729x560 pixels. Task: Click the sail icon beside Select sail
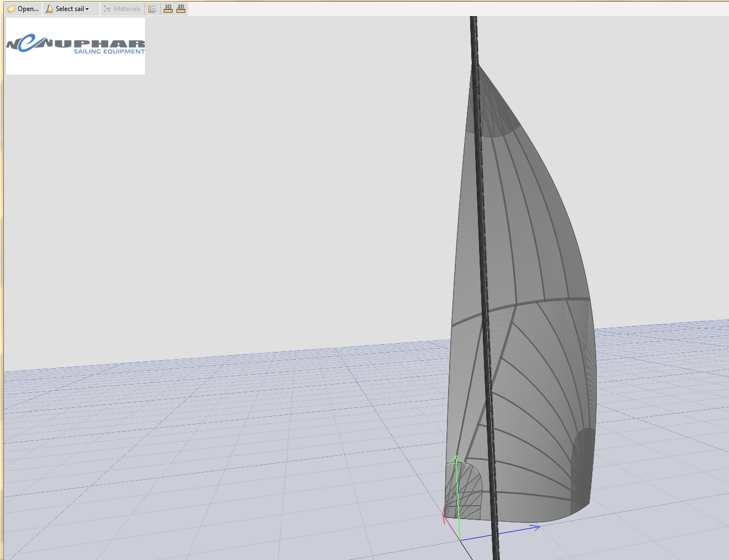coord(49,9)
